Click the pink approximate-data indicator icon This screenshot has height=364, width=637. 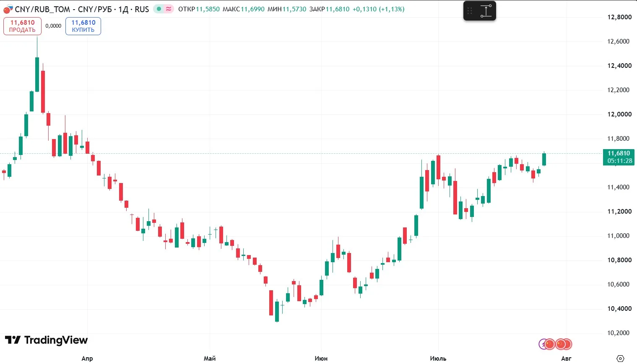tap(169, 9)
